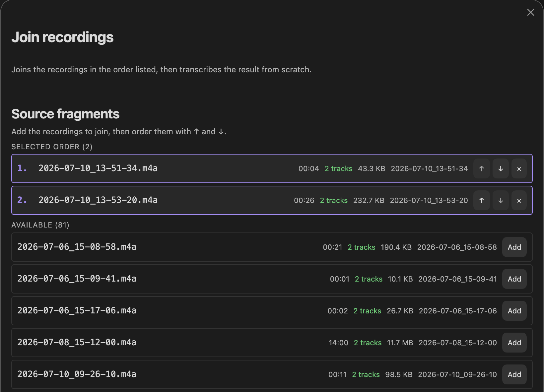Click the 11.7 MB size value
The width and height of the screenshot is (544, 392).
[400, 343]
